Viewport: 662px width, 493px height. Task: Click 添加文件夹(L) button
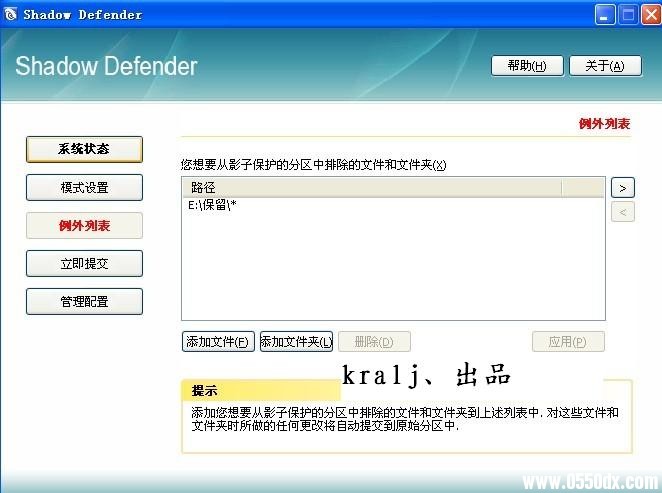pyautogui.click(x=296, y=341)
